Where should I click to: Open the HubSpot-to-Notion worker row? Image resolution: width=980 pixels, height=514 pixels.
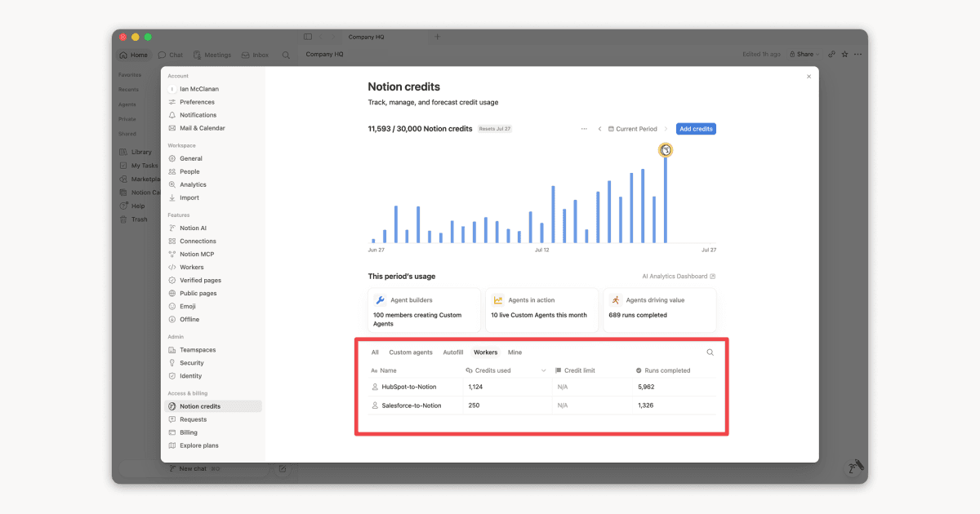(541, 387)
